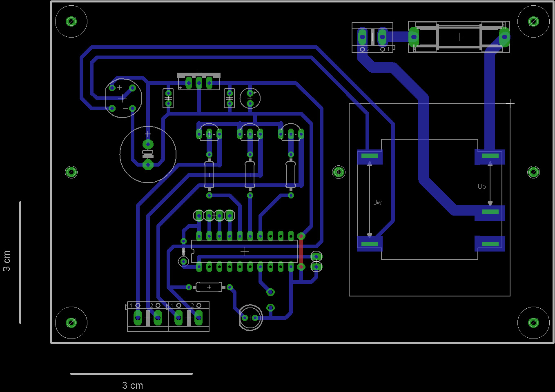
Task: Select the red jumper trace beside the IC
Action: pos(301,251)
